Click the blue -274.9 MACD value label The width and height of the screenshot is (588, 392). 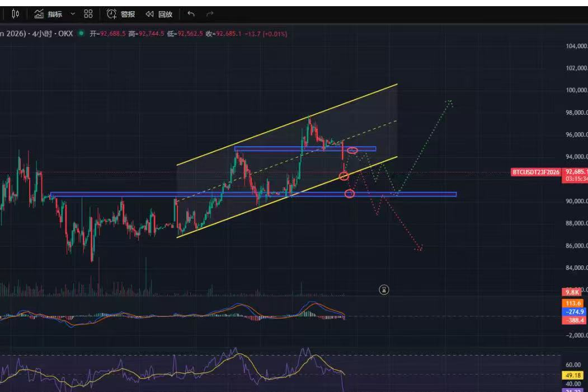tap(574, 311)
